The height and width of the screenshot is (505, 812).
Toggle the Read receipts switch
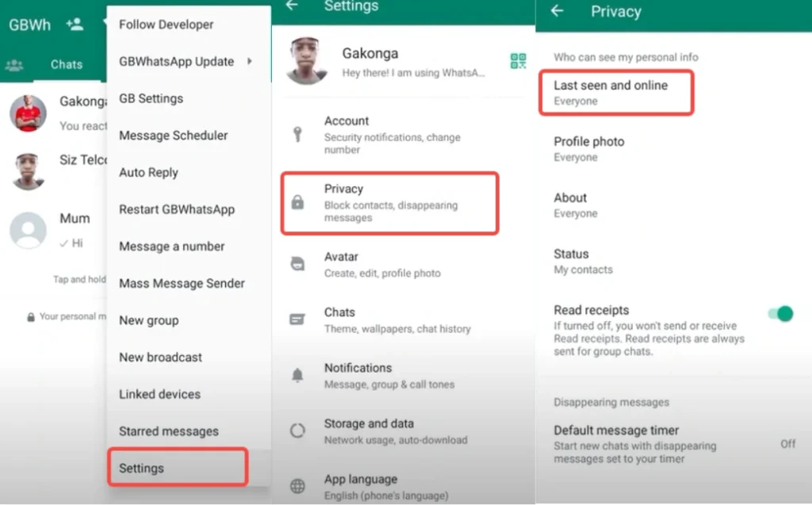[x=780, y=314]
